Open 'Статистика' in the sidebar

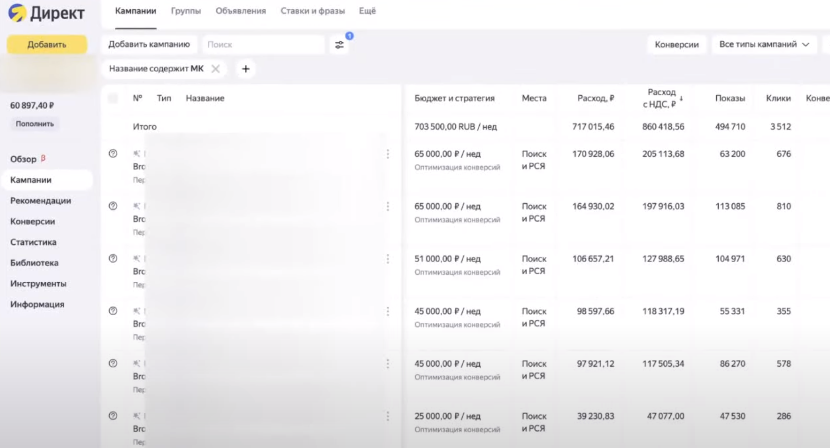[x=33, y=242]
